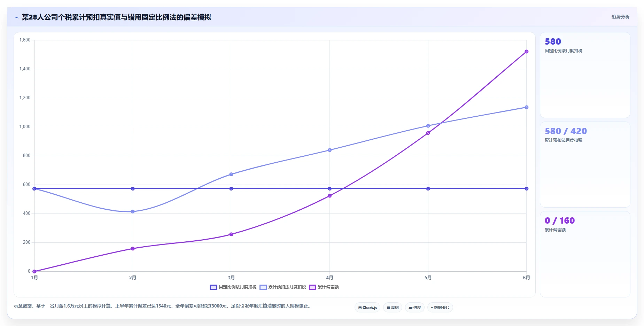Select the 580 固定比例法月度扣税 card
The width and height of the screenshot is (644, 326).
585,75
